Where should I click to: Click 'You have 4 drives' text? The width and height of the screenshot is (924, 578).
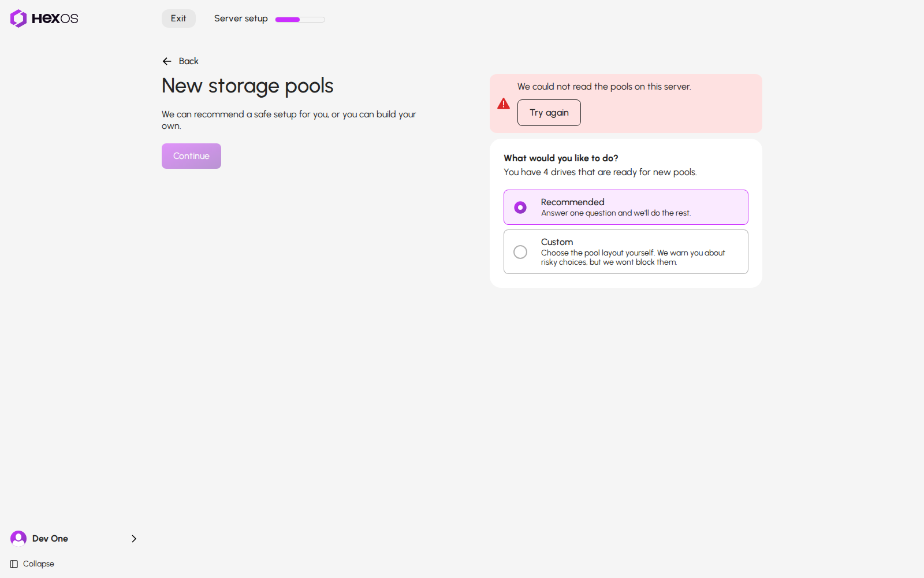pyautogui.click(x=600, y=172)
